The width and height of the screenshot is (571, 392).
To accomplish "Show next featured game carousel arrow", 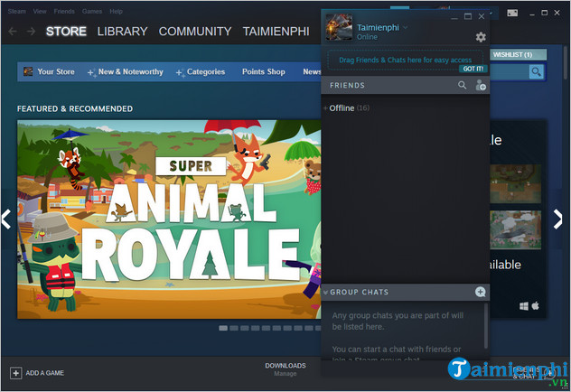I will pyautogui.click(x=557, y=219).
